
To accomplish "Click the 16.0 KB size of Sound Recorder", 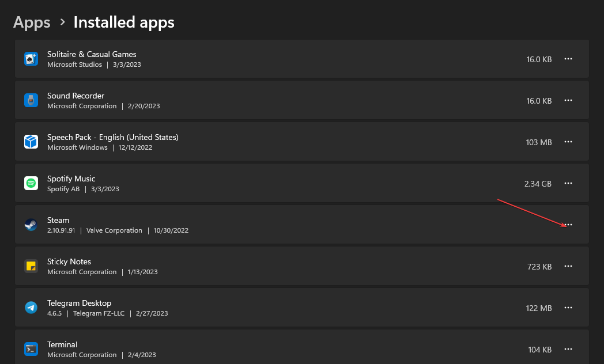I will pyautogui.click(x=539, y=101).
